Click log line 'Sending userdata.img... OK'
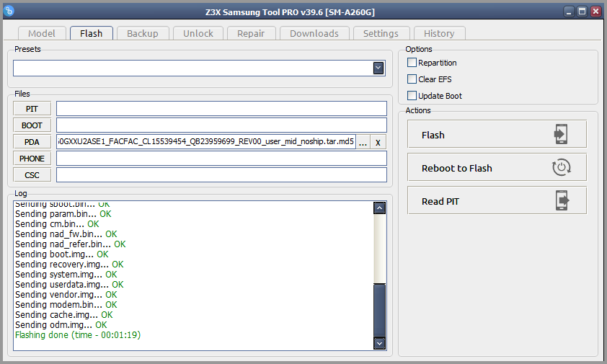The height and width of the screenshot is (364, 607). pos(69,284)
